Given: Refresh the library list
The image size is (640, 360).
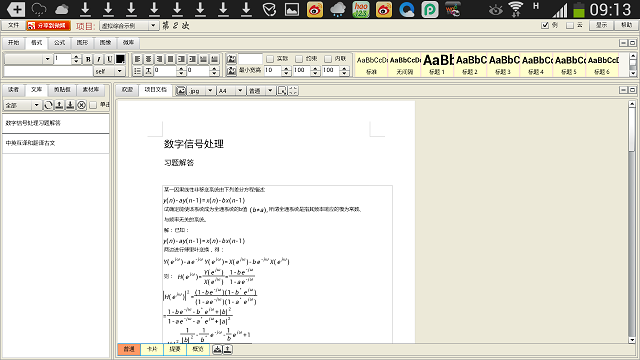Looking at the screenshot, I should click(48, 105).
